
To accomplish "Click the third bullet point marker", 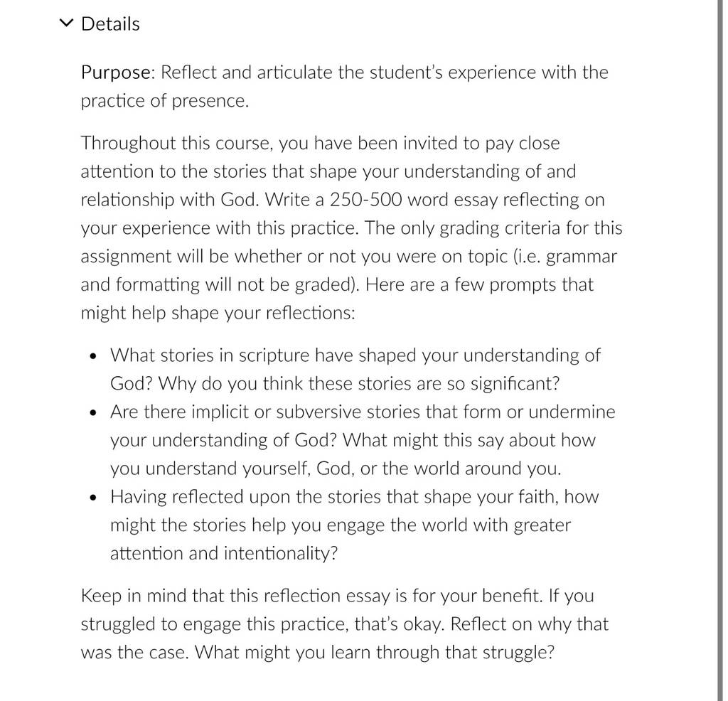I will tap(94, 498).
